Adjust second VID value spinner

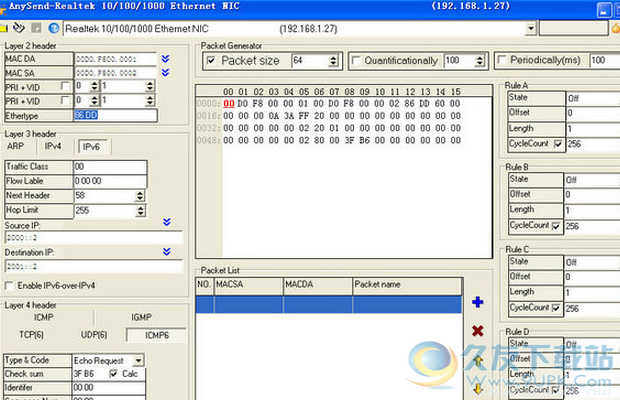click(x=150, y=101)
